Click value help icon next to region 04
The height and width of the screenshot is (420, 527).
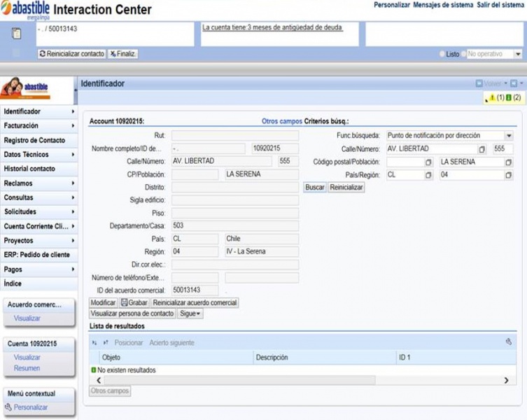pyautogui.click(x=508, y=175)
